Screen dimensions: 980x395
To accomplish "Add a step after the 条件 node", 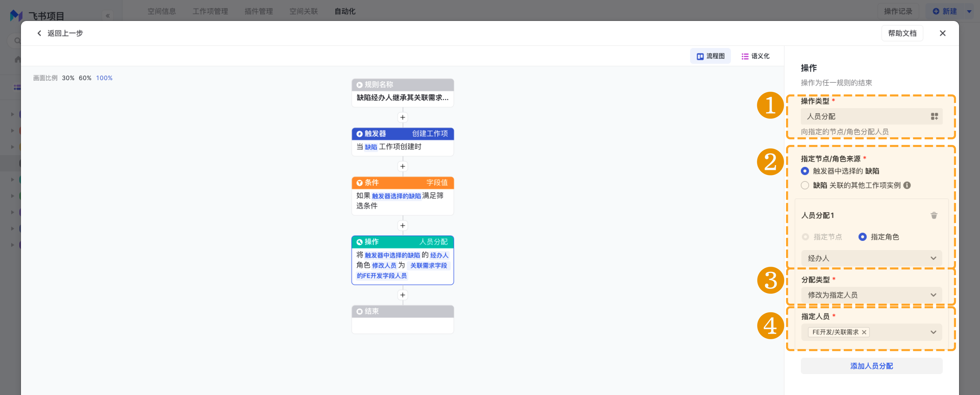I will [x=402, y=226].
